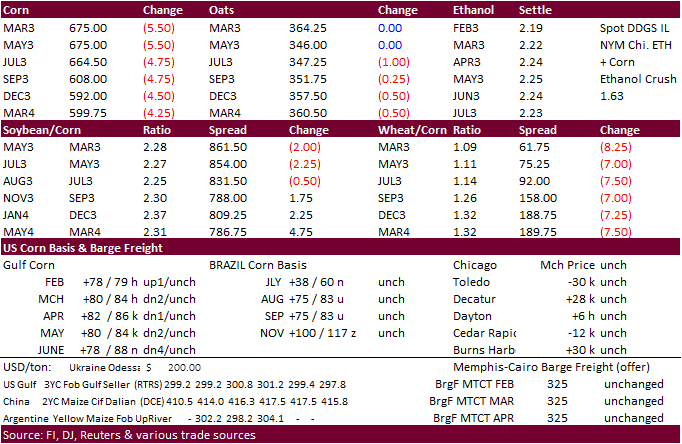Click soybean/corn ratio 2.37
Image resolution: width=682 pixels, height=444 pixels.
[155, 215]
